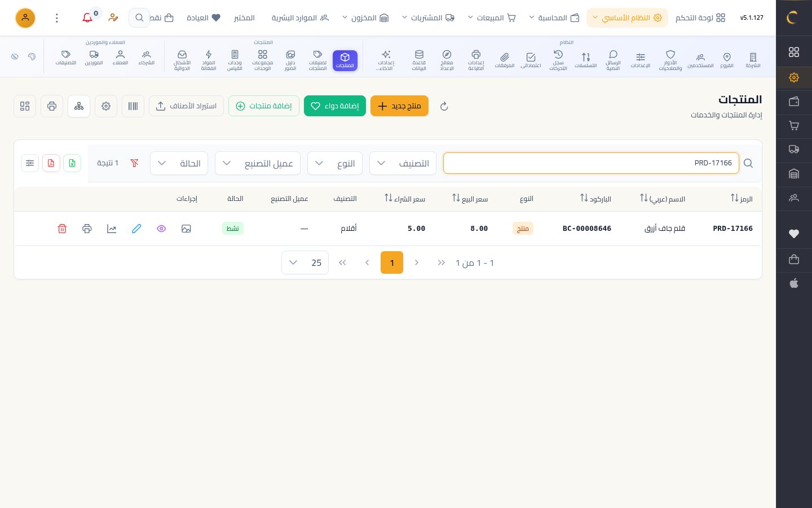
Task: Toggle column settings sliders button
Action: [30, 163]
